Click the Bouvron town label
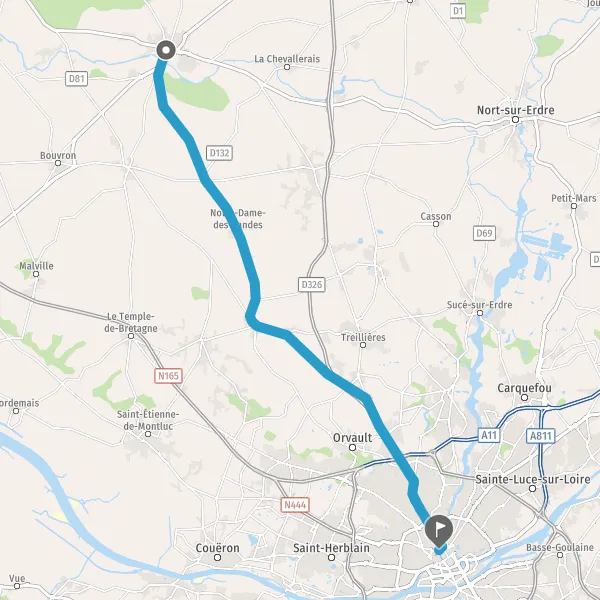The height and width of the screenshot is (600, 600). pyautogui.click(x=58, y=155)
